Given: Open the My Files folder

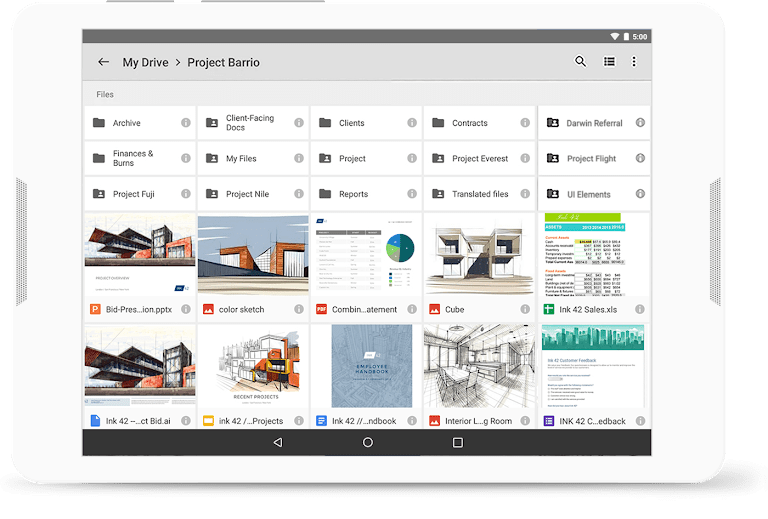Looking at the screenshot, I should tap(253, 158).
